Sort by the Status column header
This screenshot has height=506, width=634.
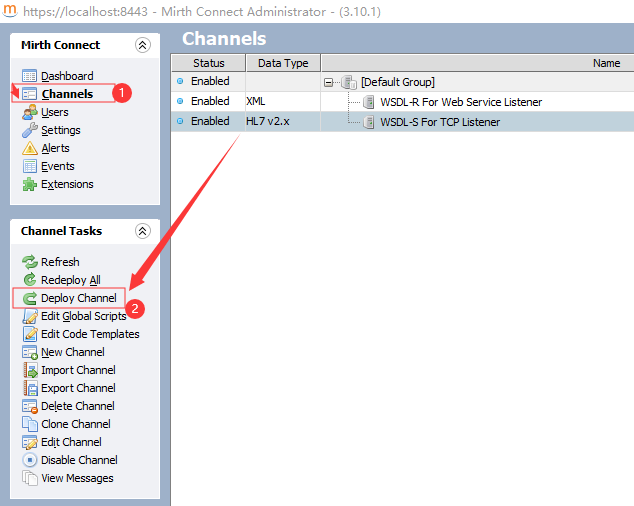208,63
